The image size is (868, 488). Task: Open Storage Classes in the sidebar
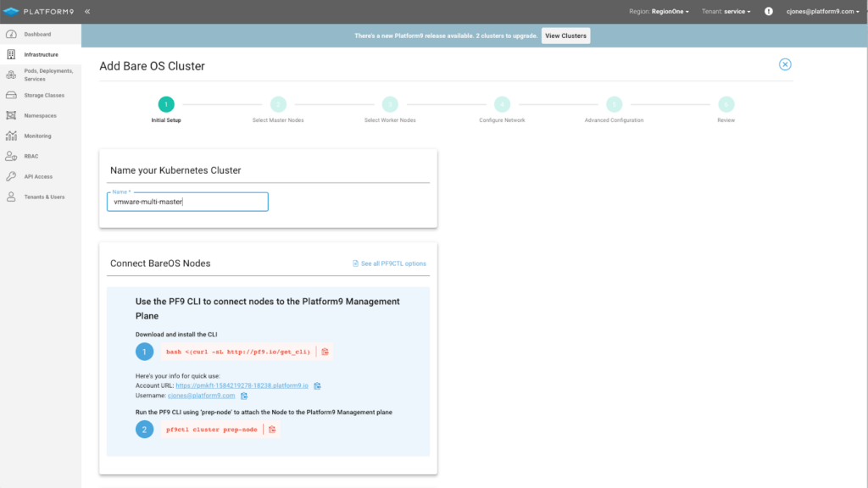coord(41,95)
